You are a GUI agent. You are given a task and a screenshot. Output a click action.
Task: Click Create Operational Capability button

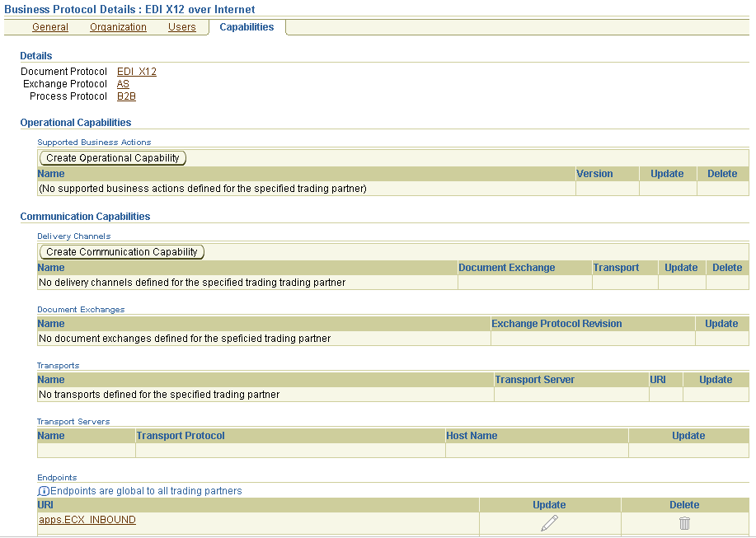[x=113, y=158]
